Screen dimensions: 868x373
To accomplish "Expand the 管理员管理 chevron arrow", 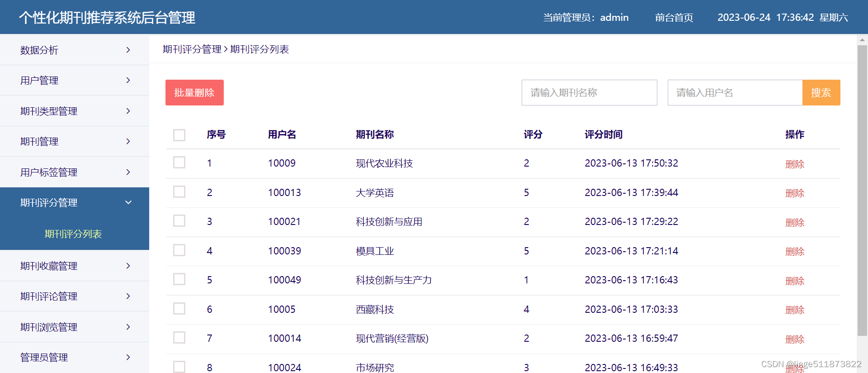I will point(128,357).
